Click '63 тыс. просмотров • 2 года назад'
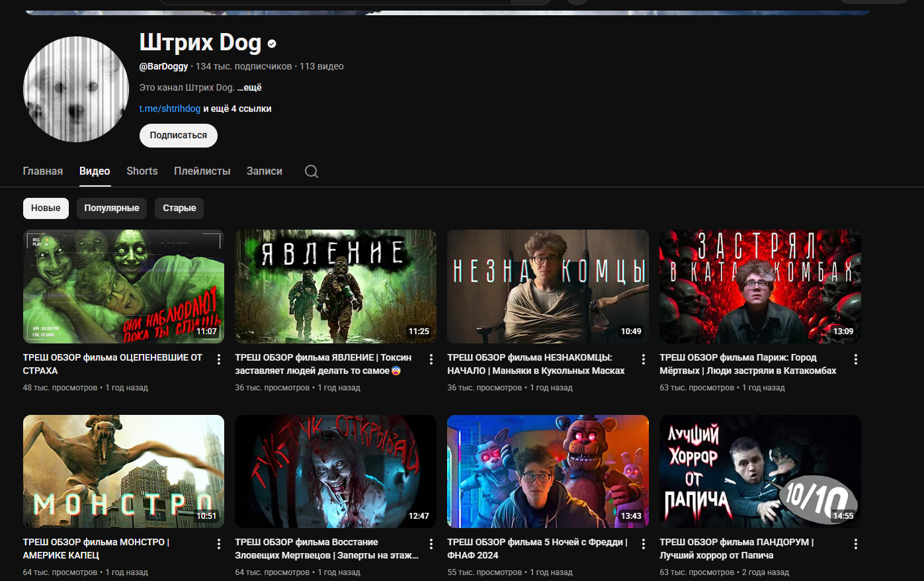 click(724, 572)
